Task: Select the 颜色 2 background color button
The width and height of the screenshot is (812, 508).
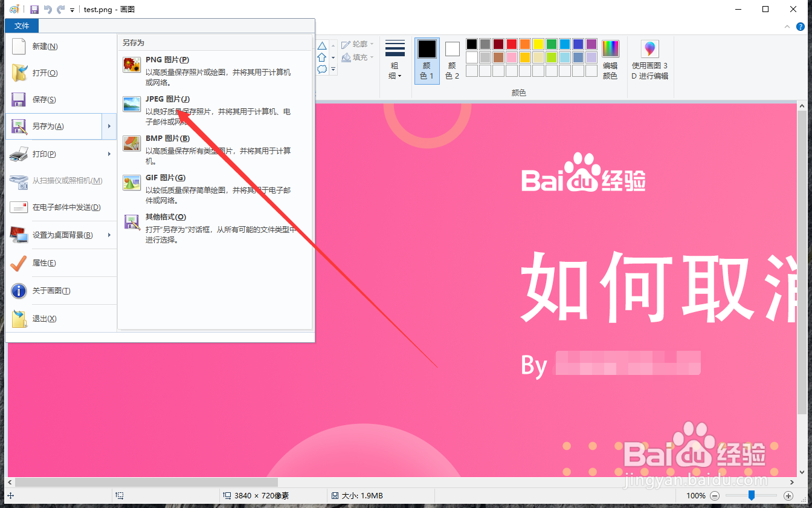Action: 453,60
